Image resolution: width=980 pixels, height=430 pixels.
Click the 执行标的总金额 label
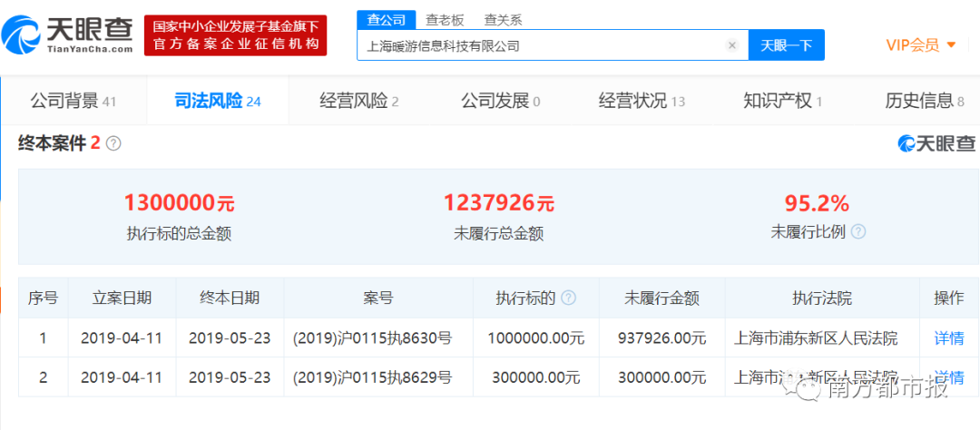[x=180, y=233]
